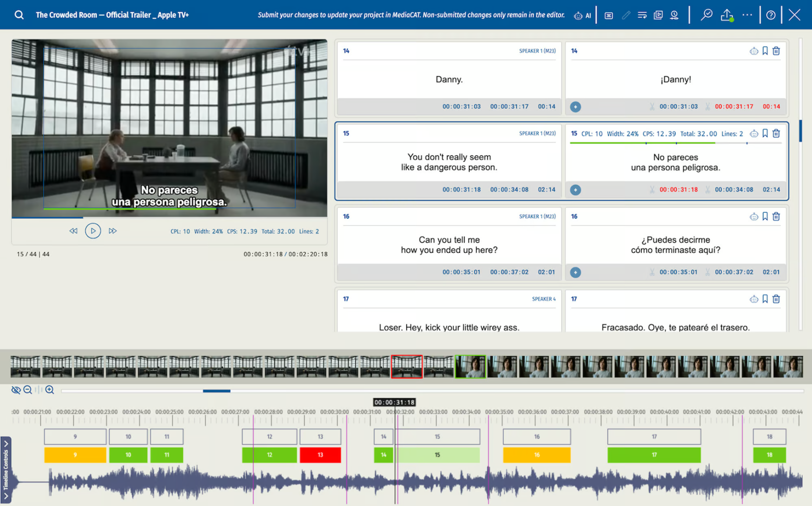812x506 pixels.
Task: Click the timeline horizontal scrollbar handle
Action: click(x=216, y=391)
